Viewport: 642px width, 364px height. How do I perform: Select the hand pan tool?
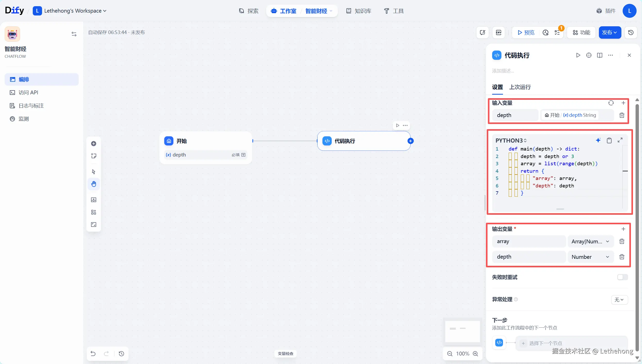point(94,184)
